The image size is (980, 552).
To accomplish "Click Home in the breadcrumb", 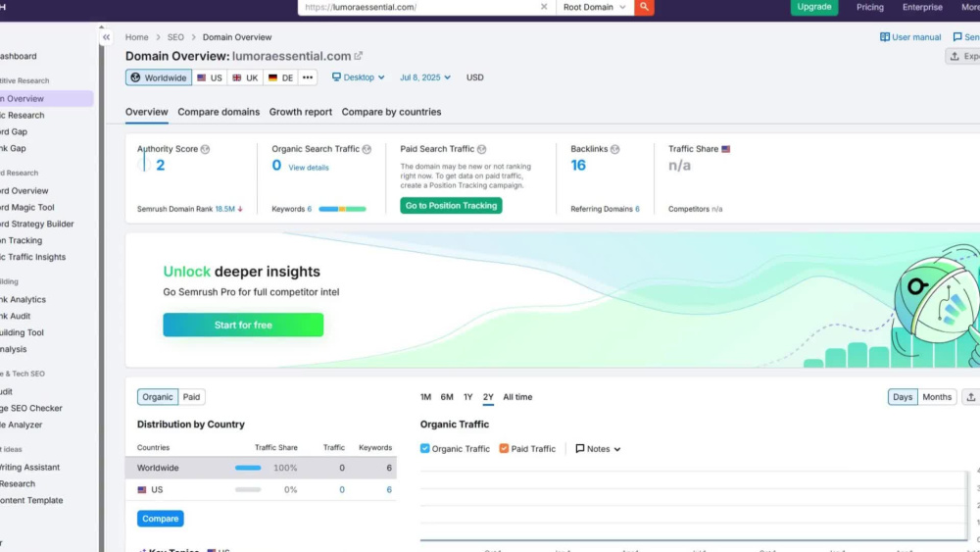I will pyautogui.click(x=137, y=37).
